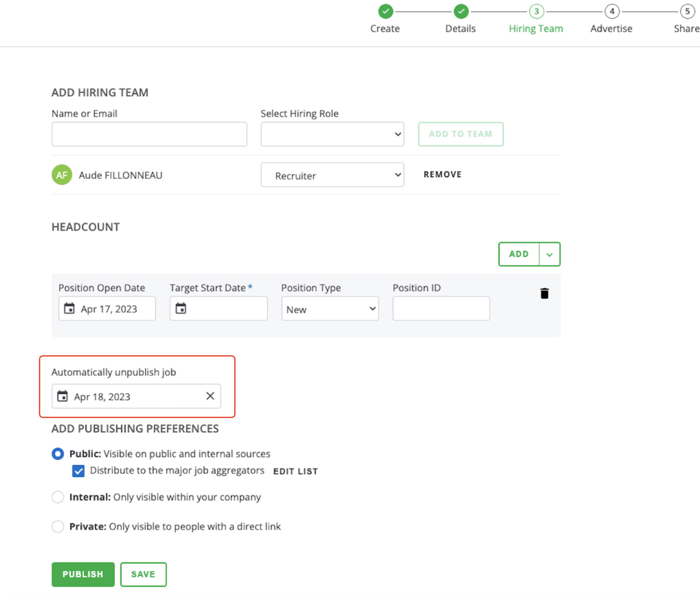Open the Select Hiring Role dropdown
This screenshot has width=700, height=599.
click(332, 134)
